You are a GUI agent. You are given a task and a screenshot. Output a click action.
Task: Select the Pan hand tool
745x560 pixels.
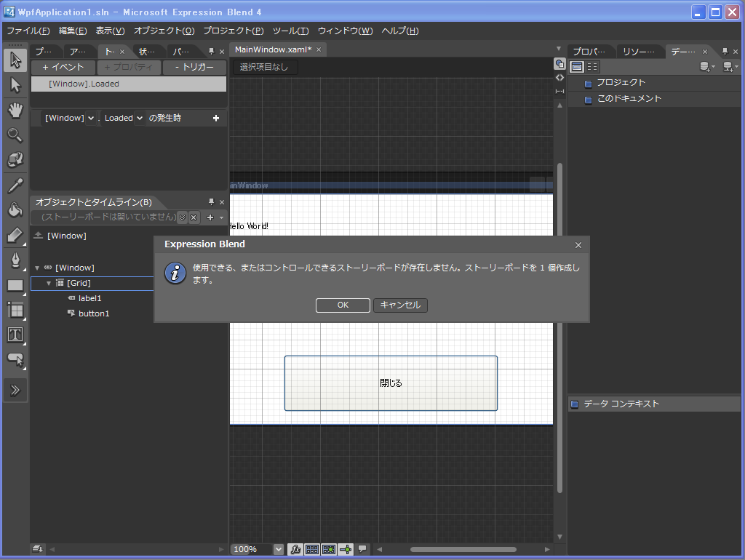click(15, 111)
